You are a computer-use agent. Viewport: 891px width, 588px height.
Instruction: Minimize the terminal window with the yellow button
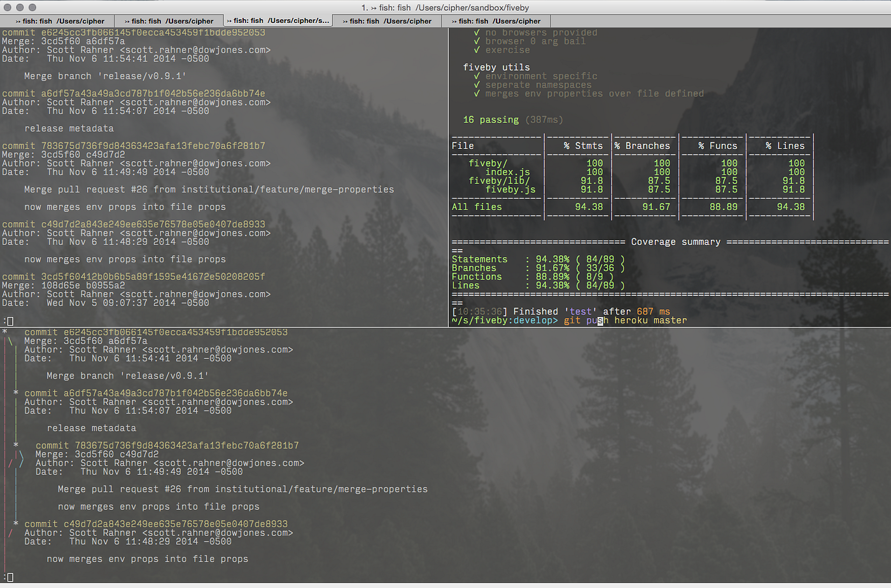tap(20, 8)
